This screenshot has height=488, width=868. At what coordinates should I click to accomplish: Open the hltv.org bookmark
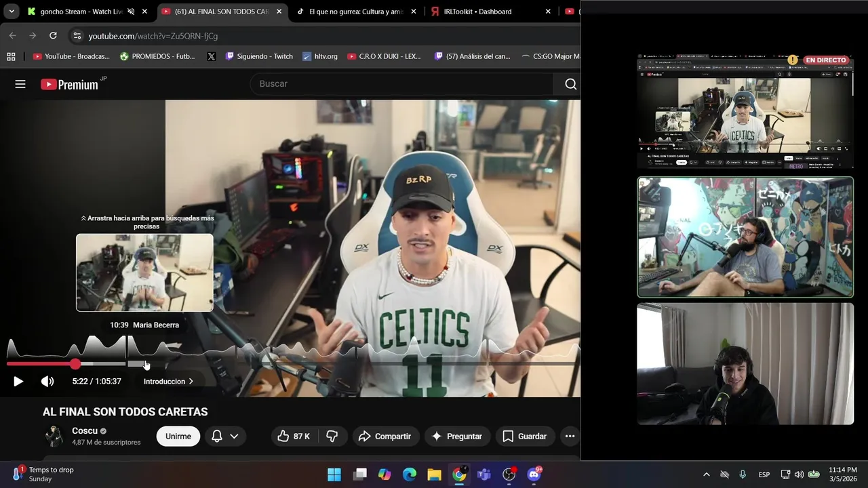(x=319, y=56)
